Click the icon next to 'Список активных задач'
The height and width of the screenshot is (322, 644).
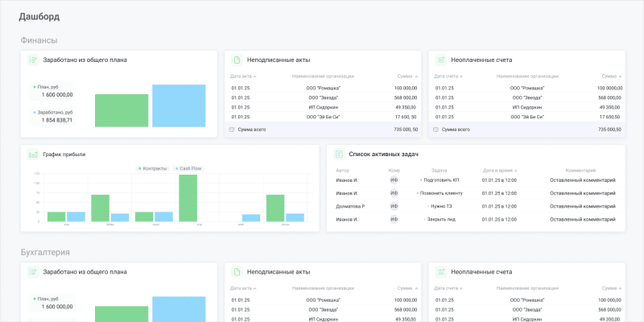(339, 154)
